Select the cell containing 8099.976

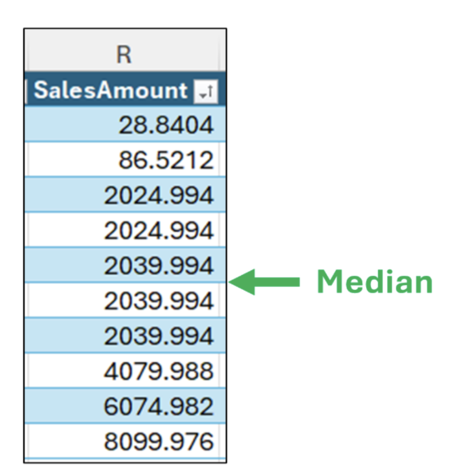[x=158, y=442]
